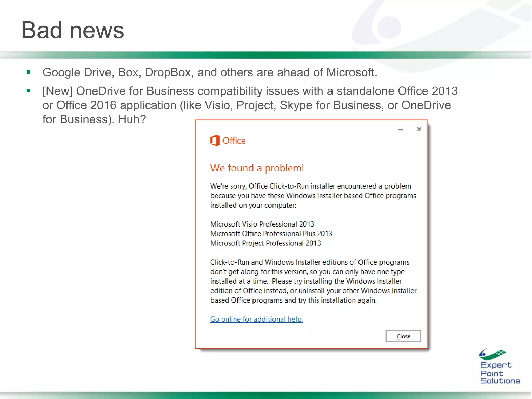Minimize the Office installer dialog
This screenshot has height=399, width=532.
click(401, 129)
